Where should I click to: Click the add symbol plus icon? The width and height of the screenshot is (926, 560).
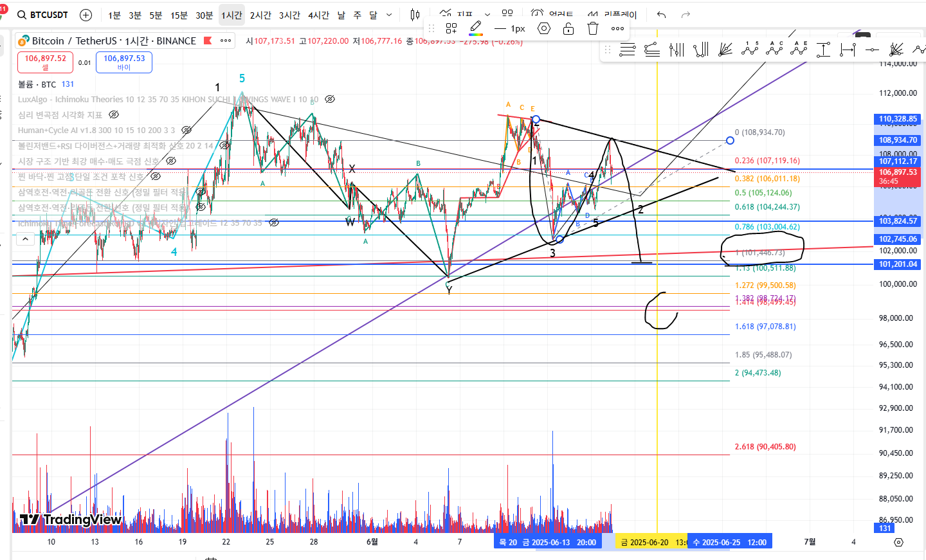tap(86, 15)
